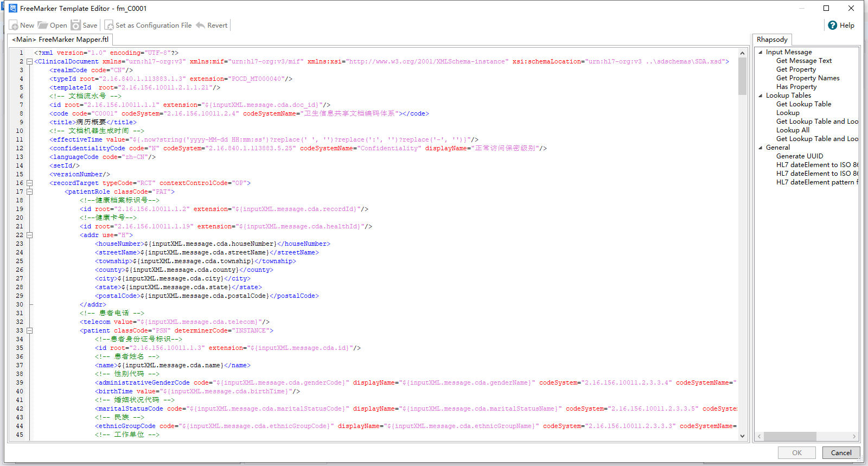This screenshot has height=466, width=868.
Task: Collapse the addr fold at line 22
Action: 30,235
